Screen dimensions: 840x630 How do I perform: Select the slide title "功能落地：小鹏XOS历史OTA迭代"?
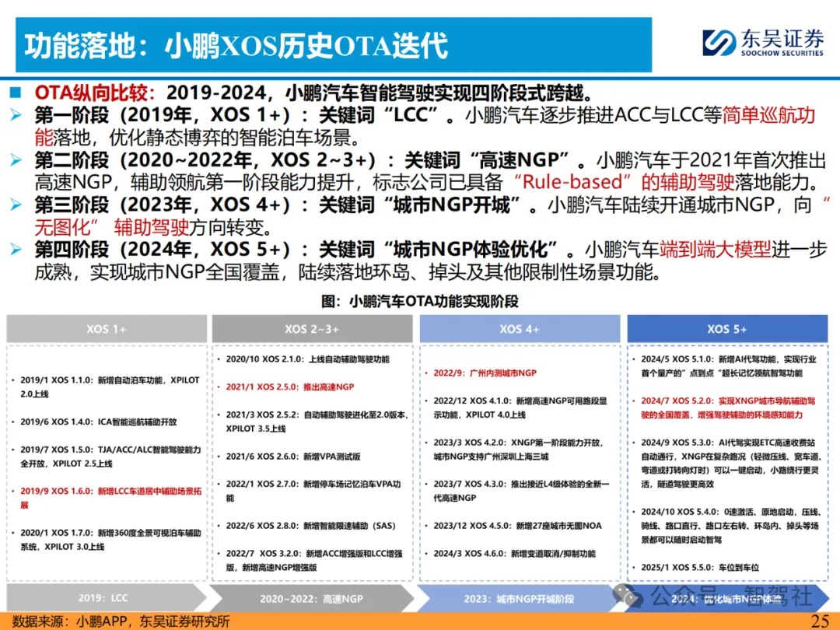(x=236, y=46)
